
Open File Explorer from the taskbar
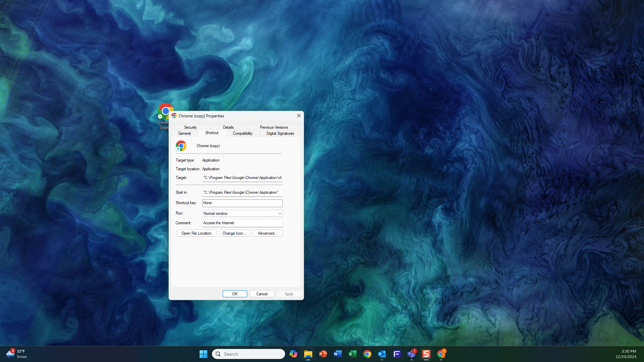(x=308, y=354)
